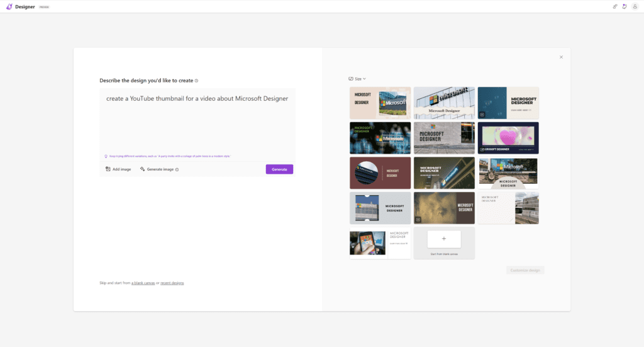Open the 'recent designs' link
644x347 pixels.
click(172, 283)
